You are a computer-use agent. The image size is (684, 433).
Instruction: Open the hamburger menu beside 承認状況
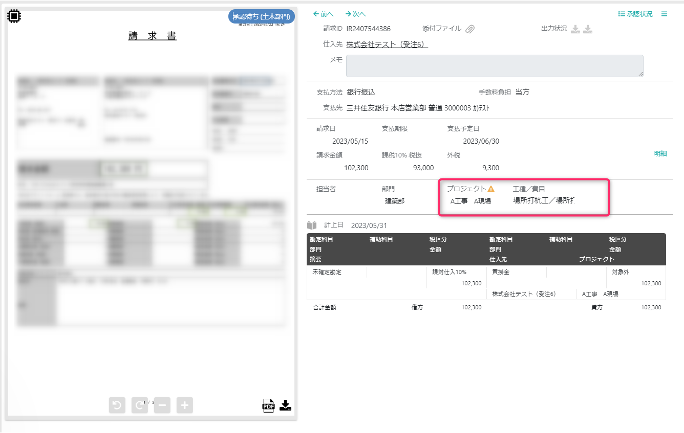(x=664, y=14)
